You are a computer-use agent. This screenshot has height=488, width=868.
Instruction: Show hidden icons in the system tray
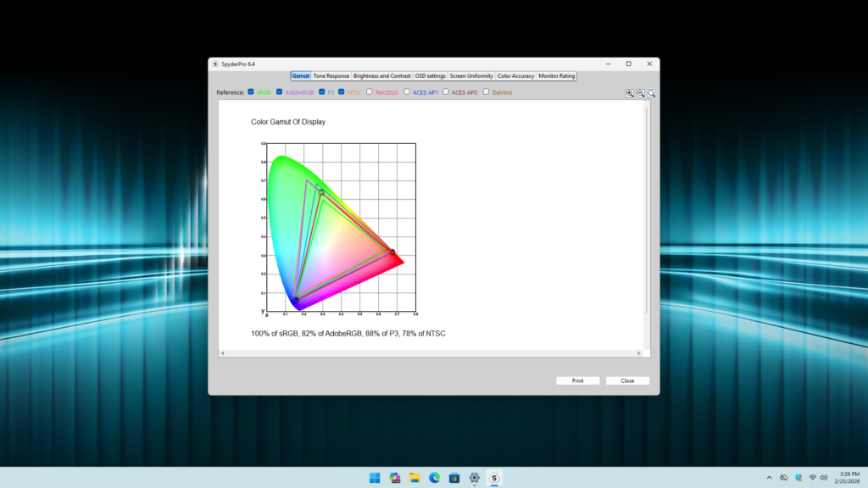pos(769,478)
